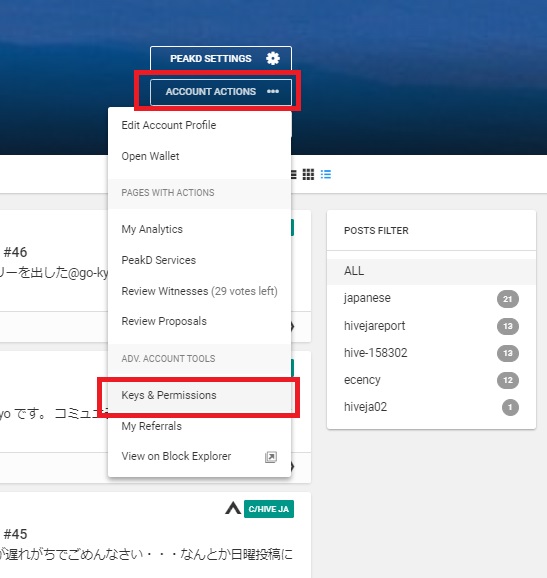Filter posts by japanese tag
The width and height of the screenshot is (547, 578).
click(x=431, y=298)
